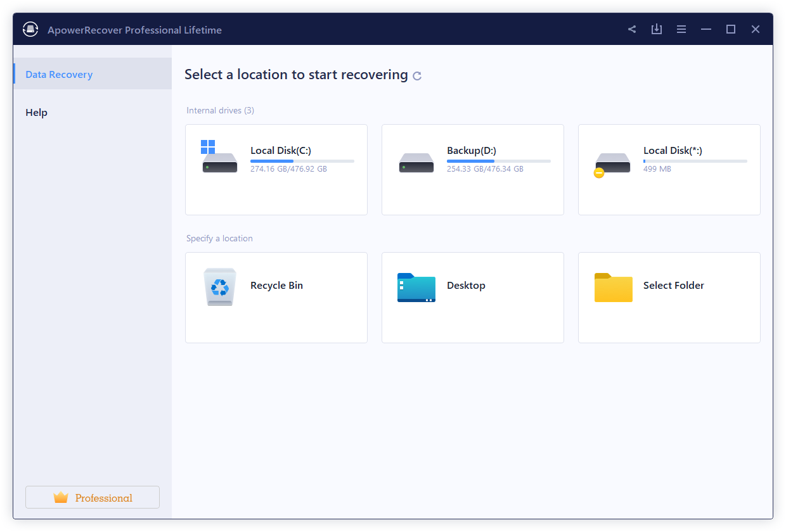Close the ApowerRecover window
The width and height of the screenshot is (786, 532).
(x=756, y=29)
